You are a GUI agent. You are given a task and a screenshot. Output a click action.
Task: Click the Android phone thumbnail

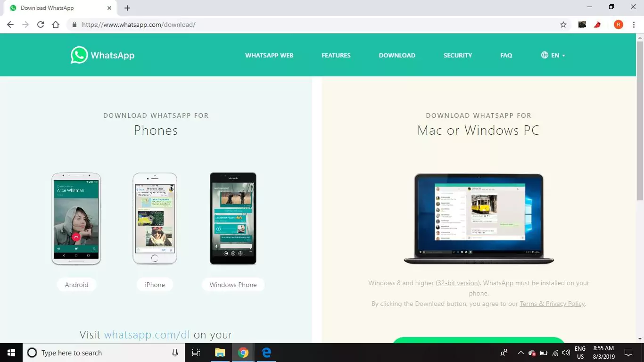[x=76, y=218]
